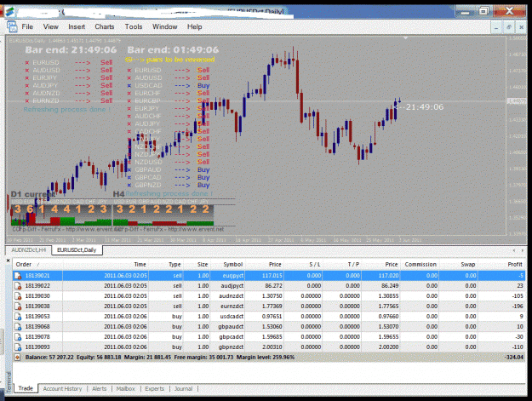Open the Help menu
Screen dimensions: 532x401
point(194,26)
